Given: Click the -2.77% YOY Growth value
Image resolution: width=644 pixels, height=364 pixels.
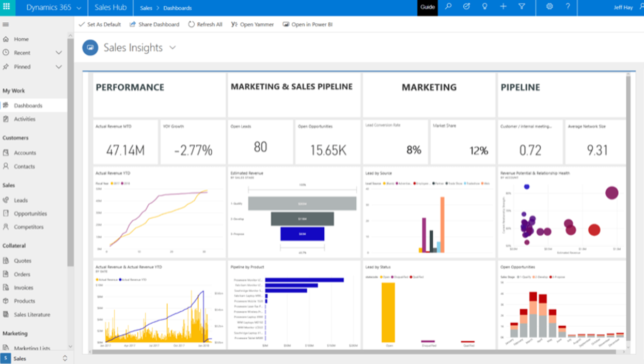Looking at the screenshot, I should coord(193,150).
